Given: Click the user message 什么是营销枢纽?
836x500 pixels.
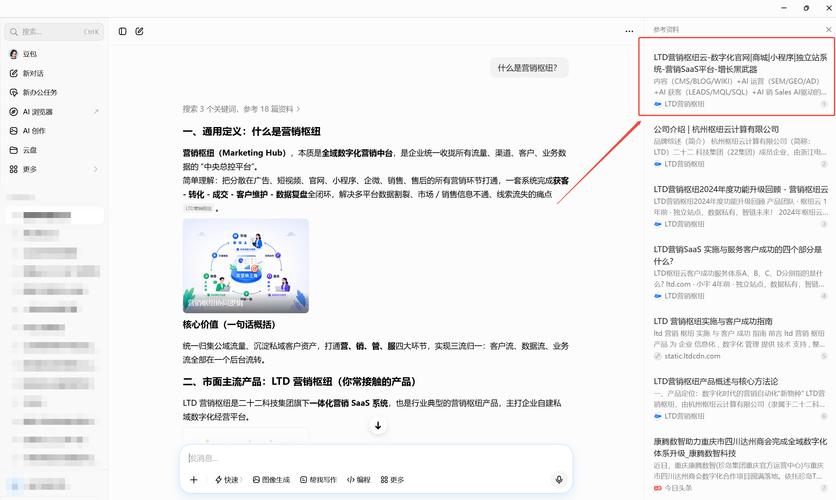Looking at the screenshot, I should tap(528, 68).
